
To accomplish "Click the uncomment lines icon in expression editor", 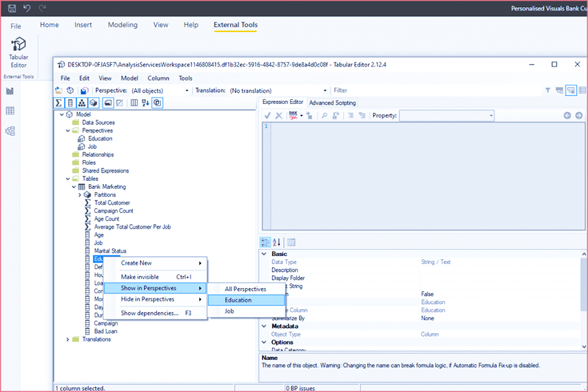I will [362, 116].
